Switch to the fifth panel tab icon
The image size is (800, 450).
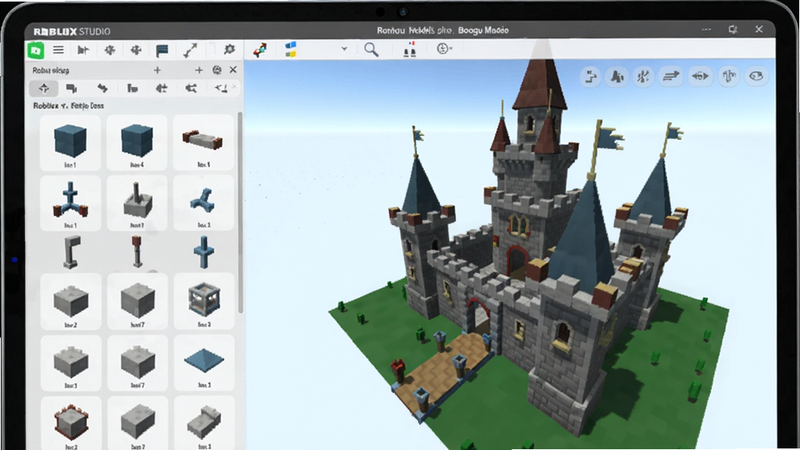(162, 89)
